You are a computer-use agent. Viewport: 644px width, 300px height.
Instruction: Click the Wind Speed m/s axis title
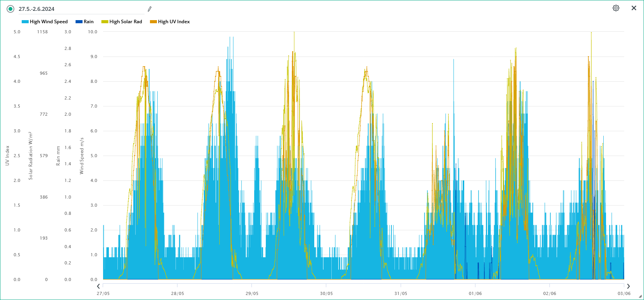(82, 156)
